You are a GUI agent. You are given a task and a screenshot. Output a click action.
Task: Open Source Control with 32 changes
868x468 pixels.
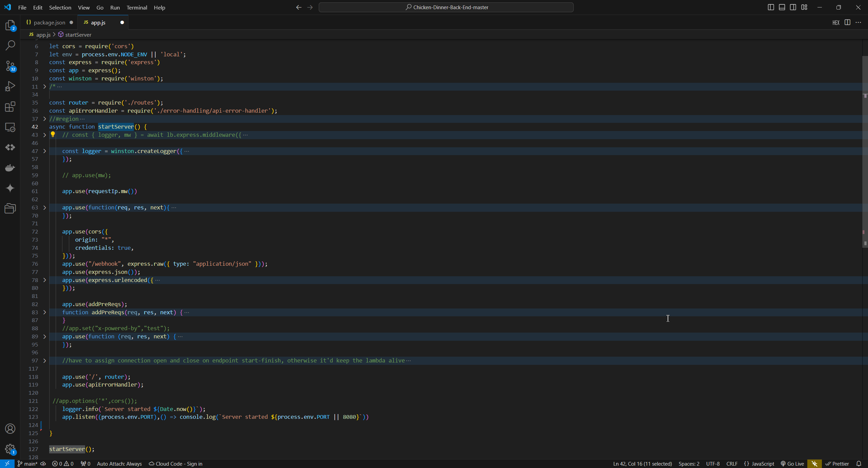tap(10, 66)
